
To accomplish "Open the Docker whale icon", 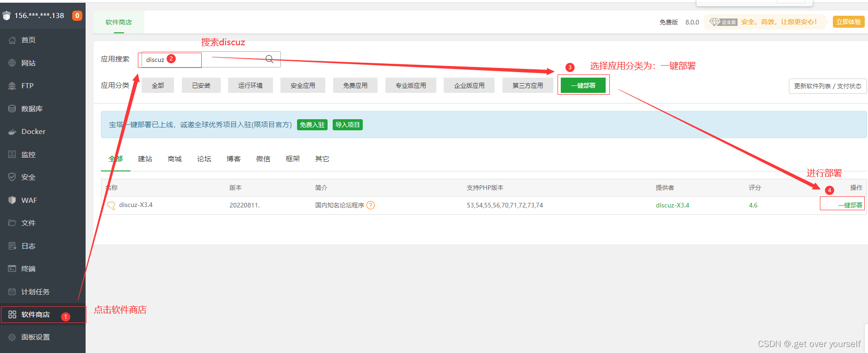I will pos(12,132).
